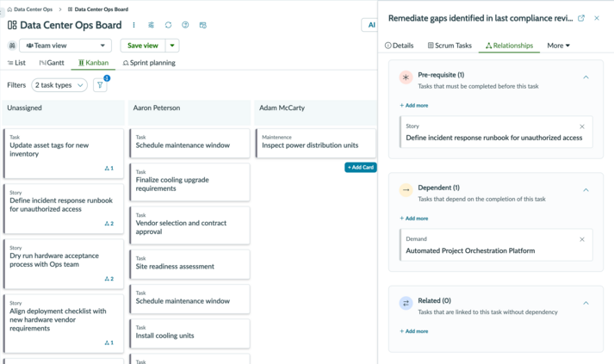
Task: Remove the Define incident response runbook prerequisite
Action: tap(582, 126)
